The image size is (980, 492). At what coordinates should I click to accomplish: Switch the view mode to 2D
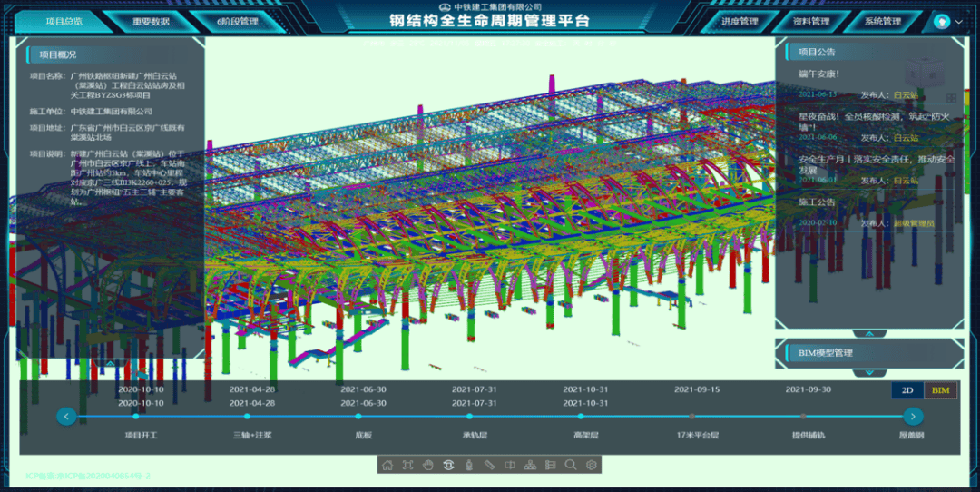[x=906, y=390]
